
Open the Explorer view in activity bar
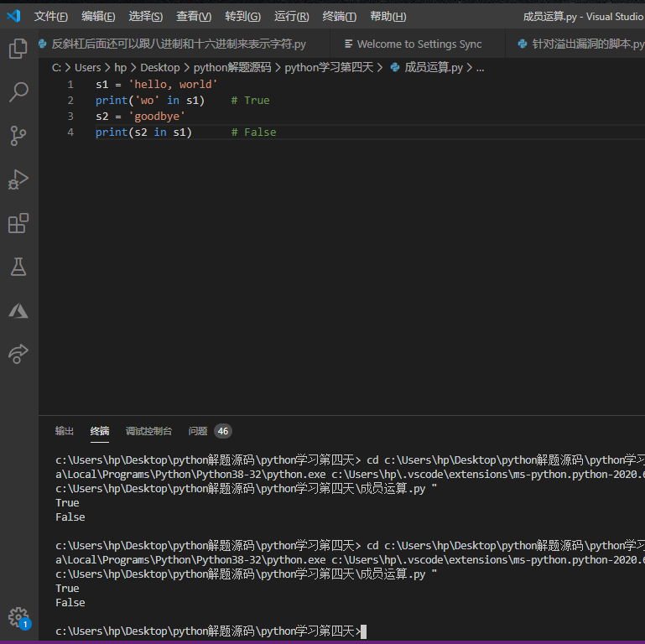coord(18,49)
